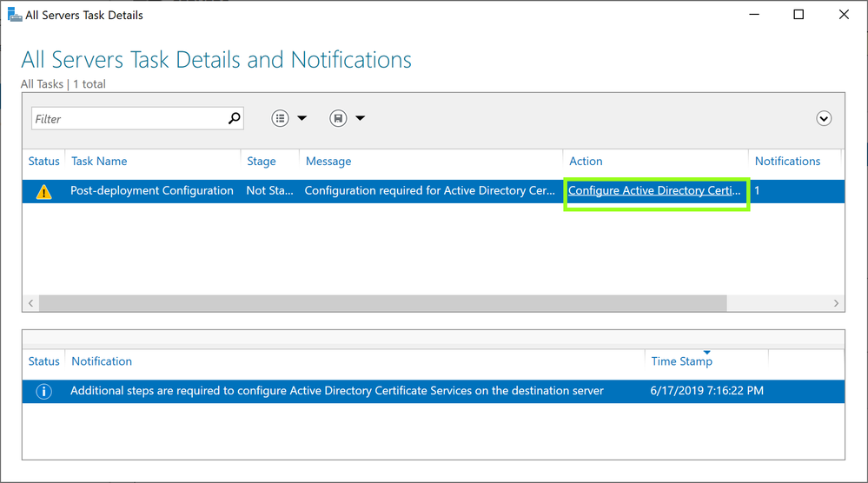
Task: Click the yellow warning status icon
Action: pos(43,191)
